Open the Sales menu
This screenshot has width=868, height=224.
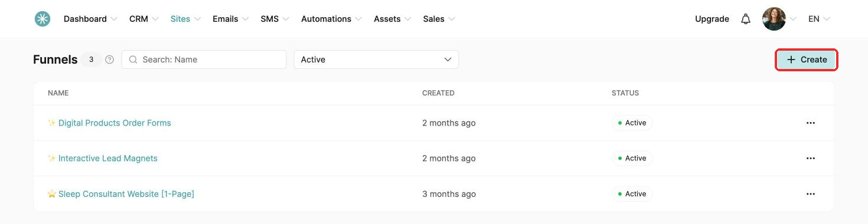pyautogui.click(x=439, y=19)
